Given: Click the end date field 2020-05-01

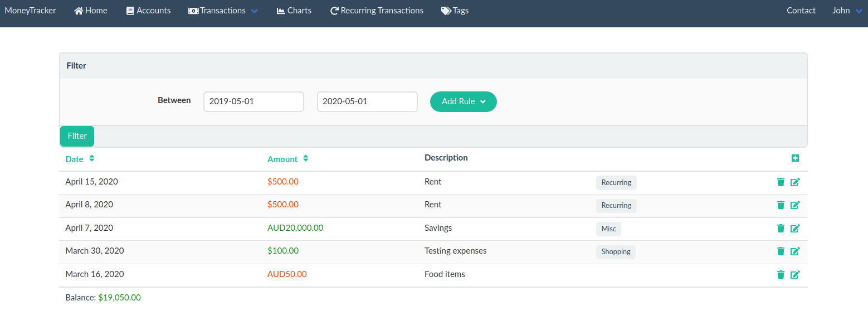Looking at the screenshot, I should 367,101.
